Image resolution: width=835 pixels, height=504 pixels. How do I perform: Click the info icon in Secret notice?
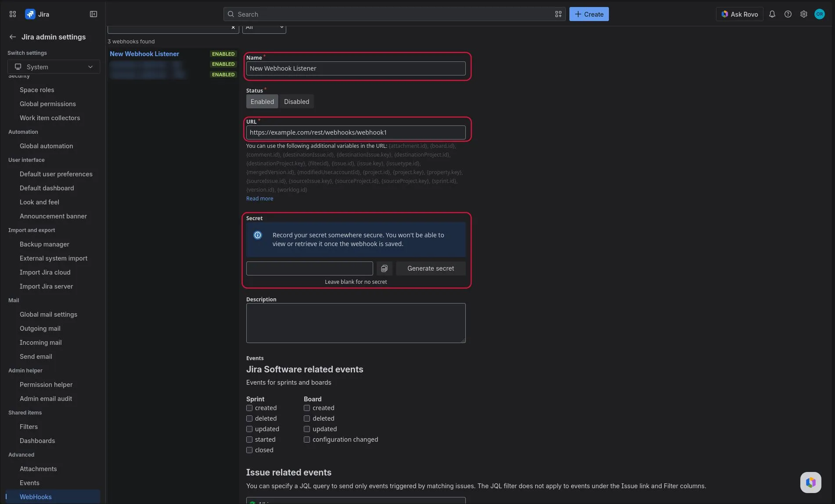coord(258,235)
